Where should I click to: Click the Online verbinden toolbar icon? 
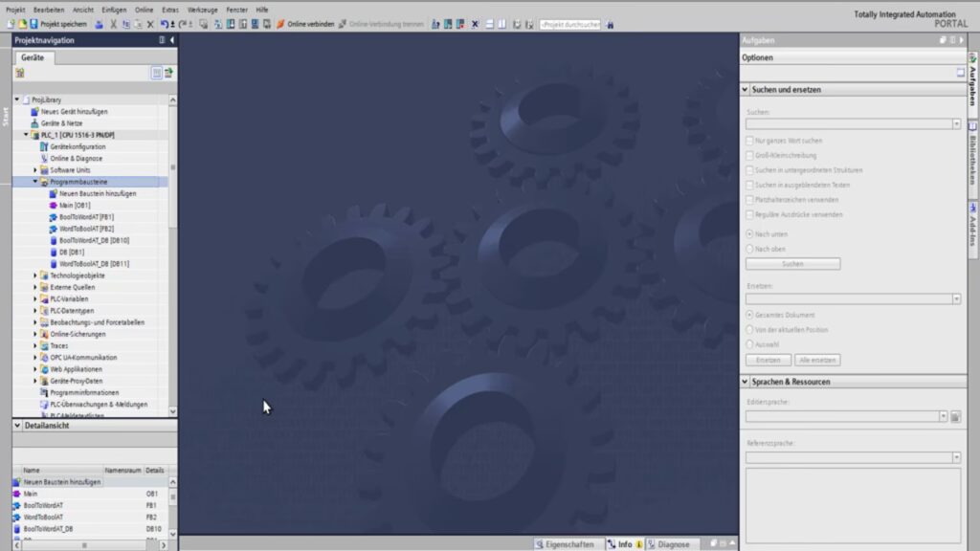coord(280,24)
